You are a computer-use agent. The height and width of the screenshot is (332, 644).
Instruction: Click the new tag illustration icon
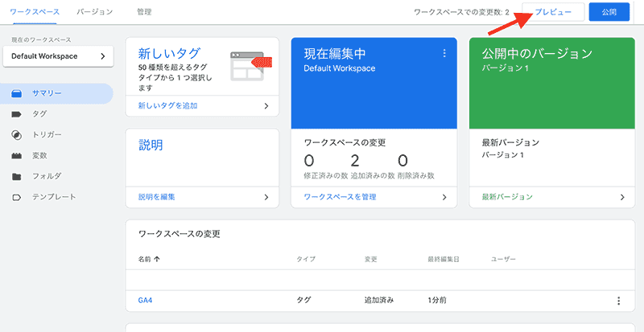tap(251, 66)
